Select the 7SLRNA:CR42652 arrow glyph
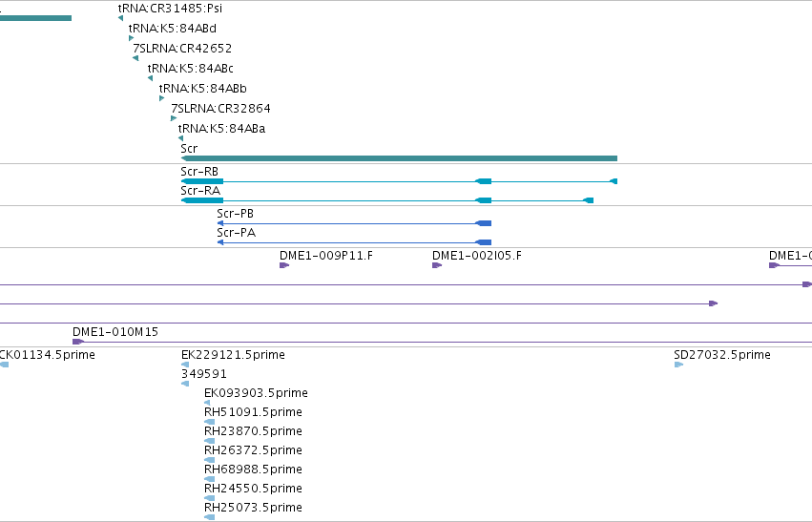Screen dimensions: 812x522 [135, 58]
